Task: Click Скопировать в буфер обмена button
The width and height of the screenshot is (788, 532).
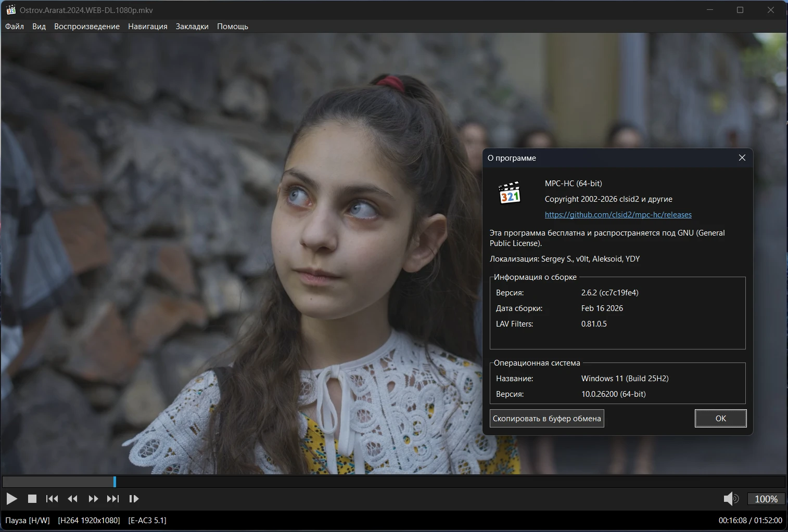Action: [x=546, y=419]
